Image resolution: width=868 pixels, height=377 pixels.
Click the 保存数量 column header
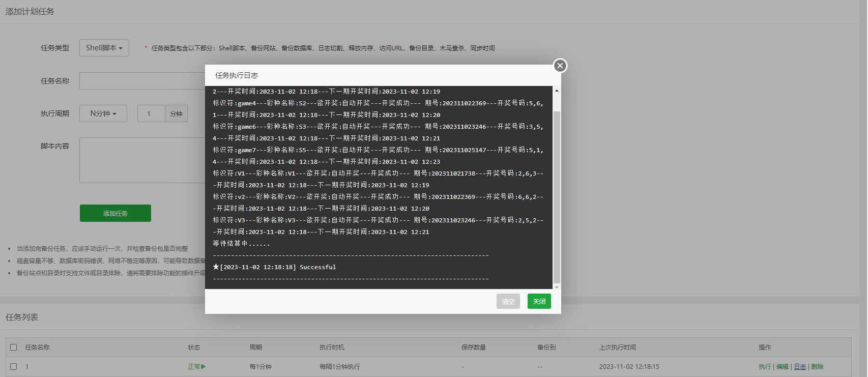474,347
